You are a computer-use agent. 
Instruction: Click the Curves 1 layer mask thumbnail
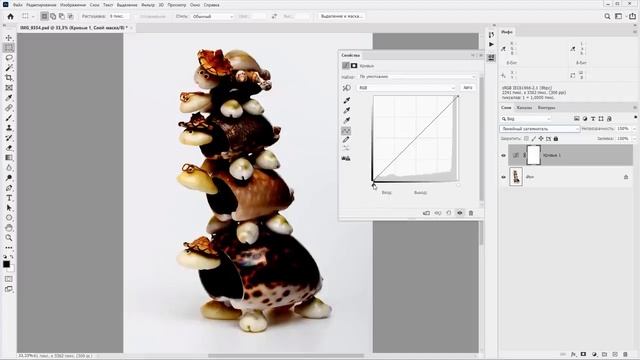534,156
